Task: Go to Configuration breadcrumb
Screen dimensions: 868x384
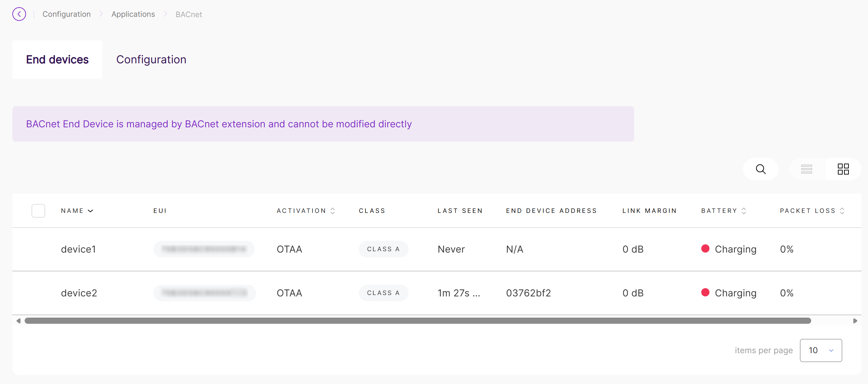Action: [66, 14]
